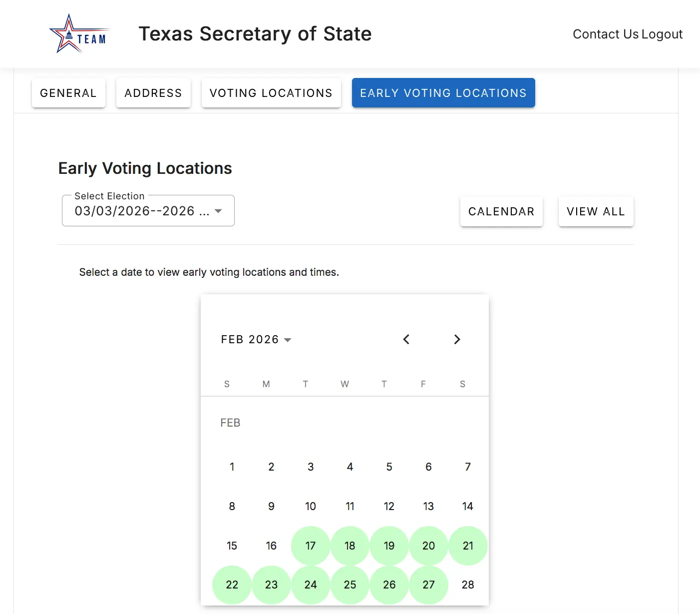
Task: Go to previous month in calendar
Action: (x=406, y=340)
